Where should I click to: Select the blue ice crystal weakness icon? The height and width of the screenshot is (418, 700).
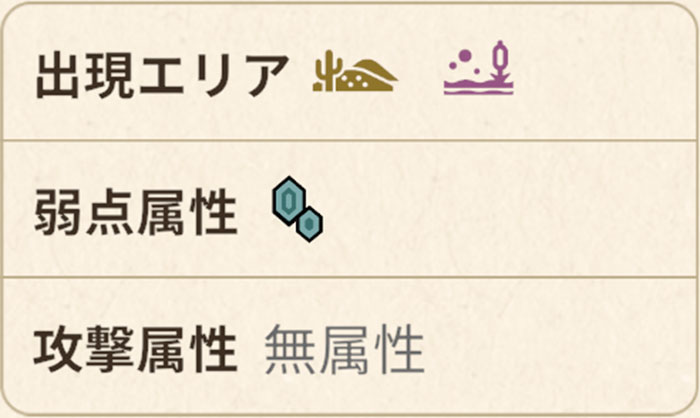click(x=296, y=208)
